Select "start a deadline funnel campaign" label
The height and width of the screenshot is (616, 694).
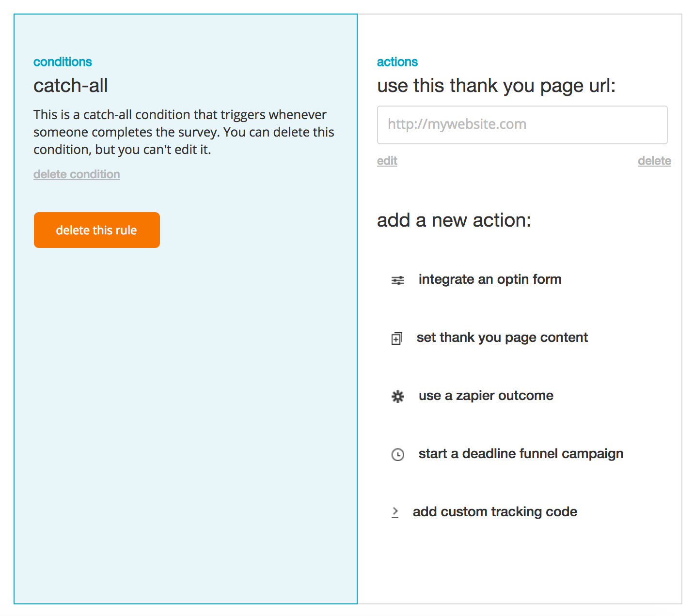click(521, 454)
